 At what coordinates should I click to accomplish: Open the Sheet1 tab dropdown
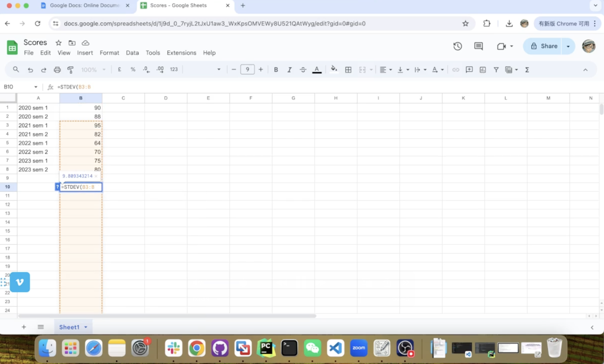(x=85, y=327)
